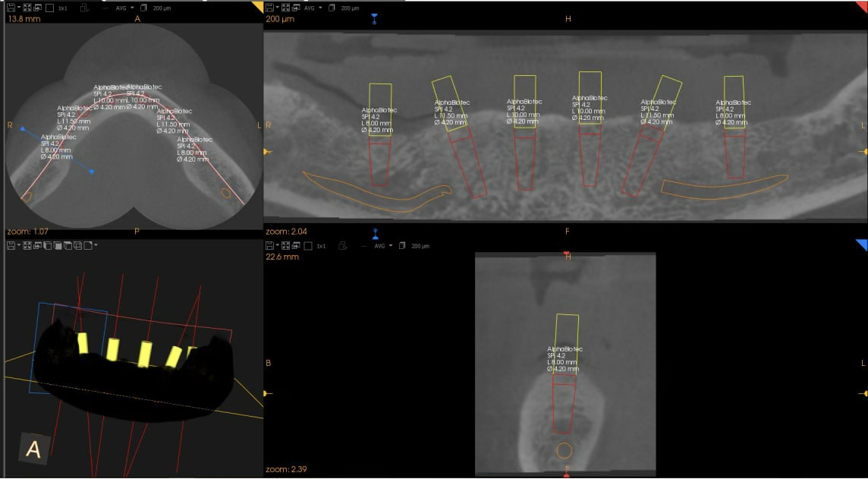Click 1x1 layout label in cross-section toolbar
The width and height of the screenshot is (868, 479).
[321, 246]
